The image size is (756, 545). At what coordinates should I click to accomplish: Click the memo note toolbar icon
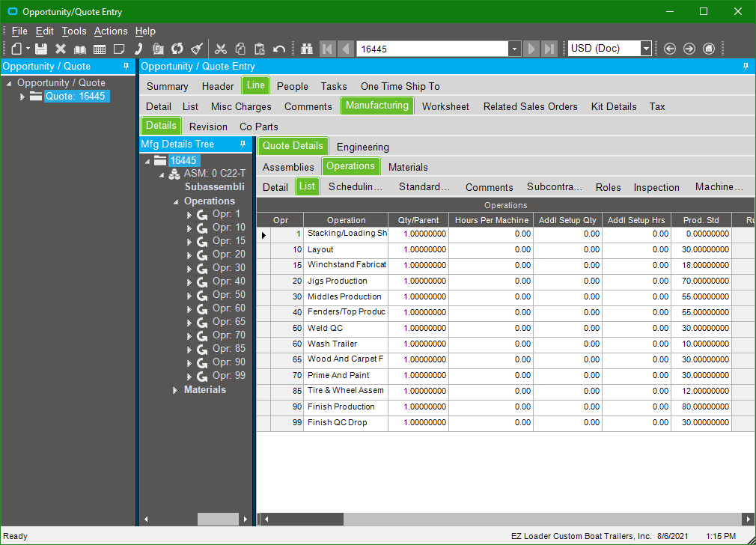pyautogui.click(x=118, y=49)
